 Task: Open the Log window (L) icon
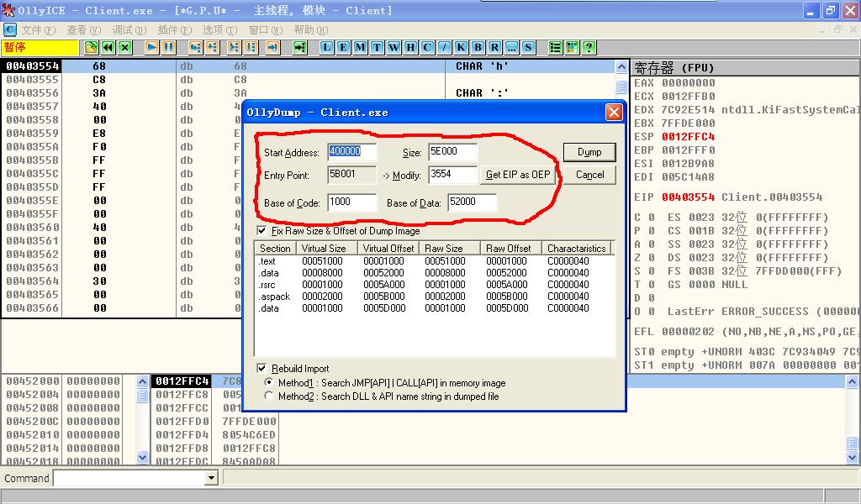point(327,47)
